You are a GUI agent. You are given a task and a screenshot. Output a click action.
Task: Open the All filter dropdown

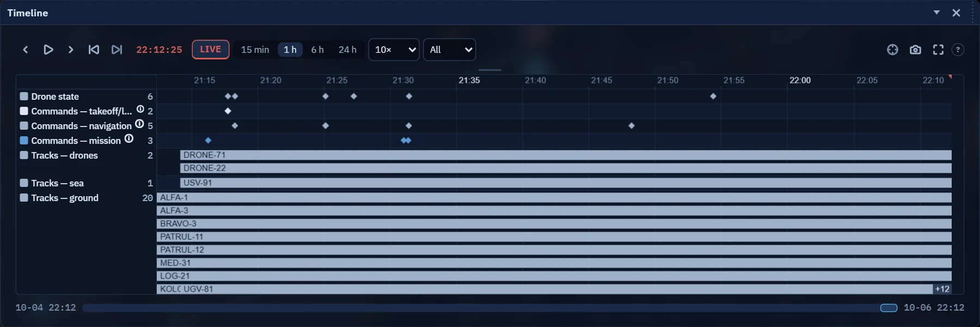coord(450,50)
